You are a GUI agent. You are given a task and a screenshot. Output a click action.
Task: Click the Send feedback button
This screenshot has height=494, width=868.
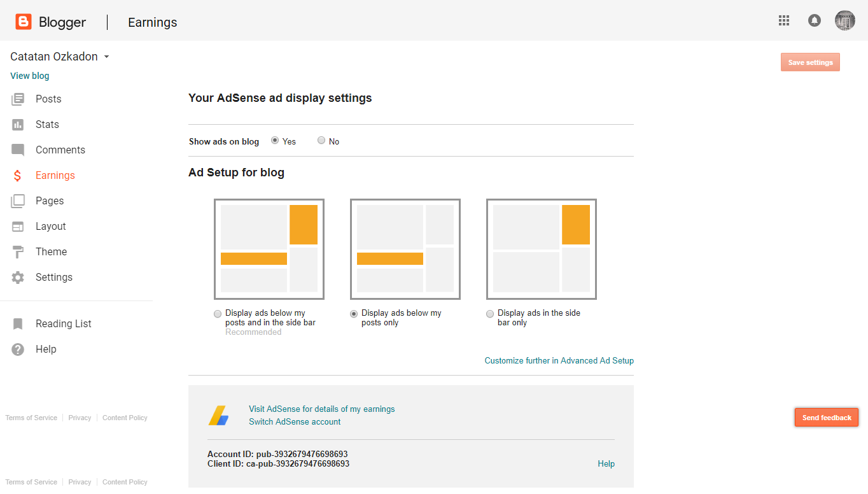pos(826,417)
